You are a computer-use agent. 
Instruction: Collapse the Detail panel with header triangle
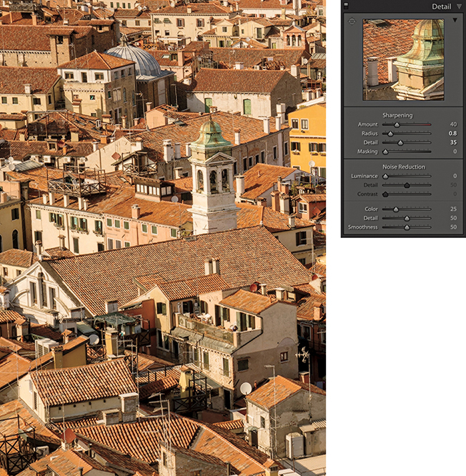tap(459, 6)
